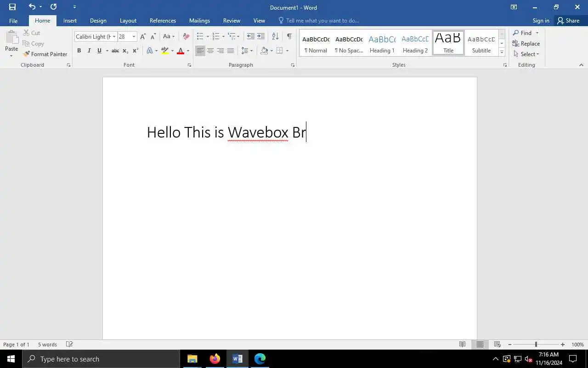The image size is (588, 368).
Task: Open the font name combo box
Action: (x=96, y=37)
